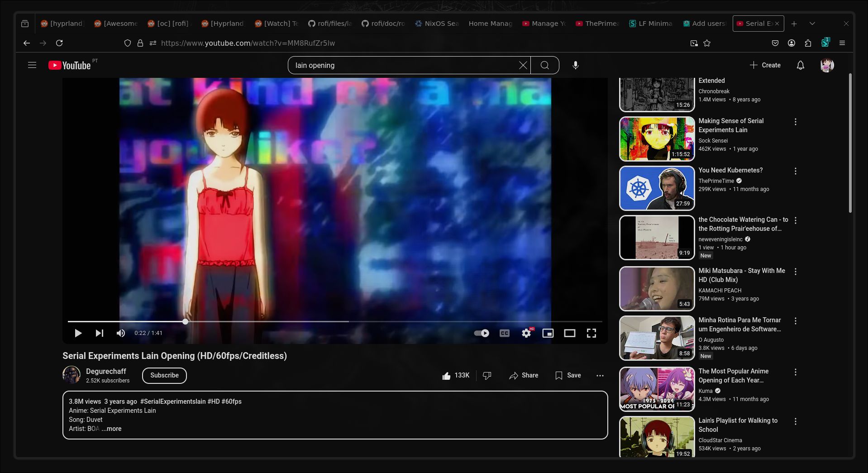
Task: Switch to the ThePrimeagen tab
Action: [x=597, y=24]
